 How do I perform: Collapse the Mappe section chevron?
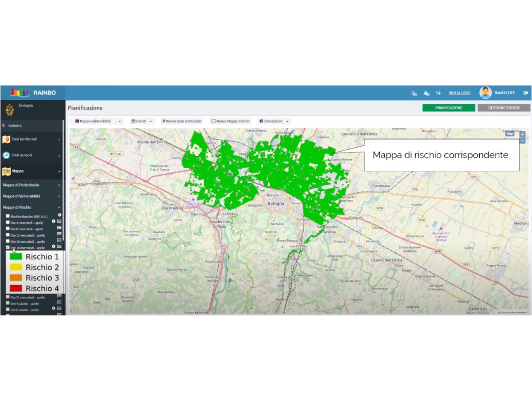coord(59,171)
